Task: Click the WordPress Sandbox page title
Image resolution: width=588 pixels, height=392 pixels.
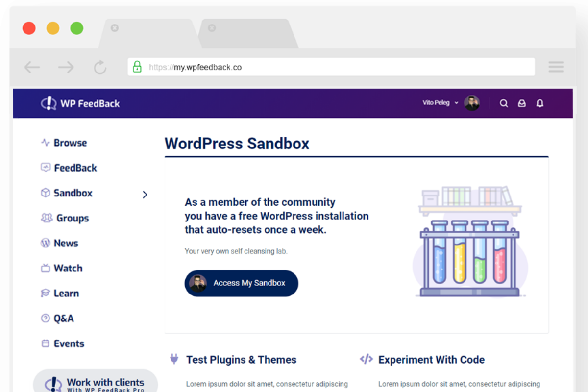Action: coord(237,144)
